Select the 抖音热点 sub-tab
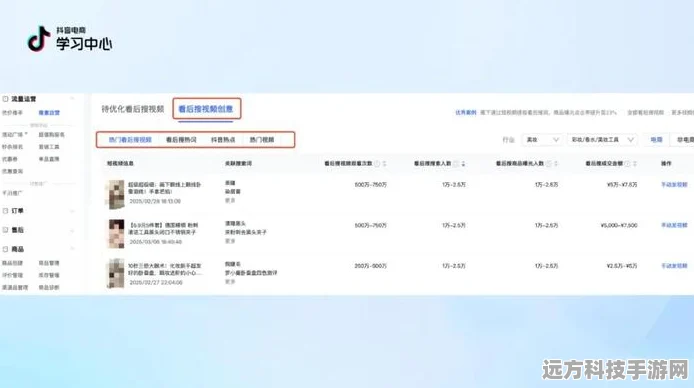The height and width of the screenshot is (388, 694). pyautogui.click(x=223, y=140)
